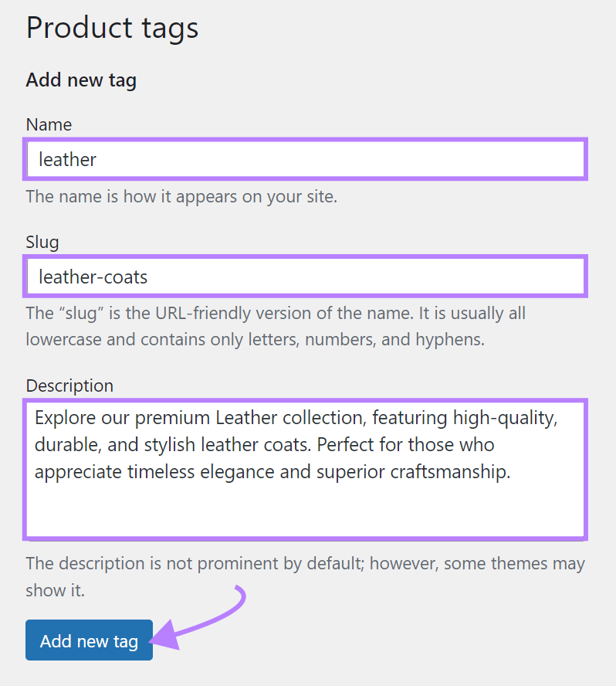Click the Description field label

pyautogui.click(x=71, y=385)
